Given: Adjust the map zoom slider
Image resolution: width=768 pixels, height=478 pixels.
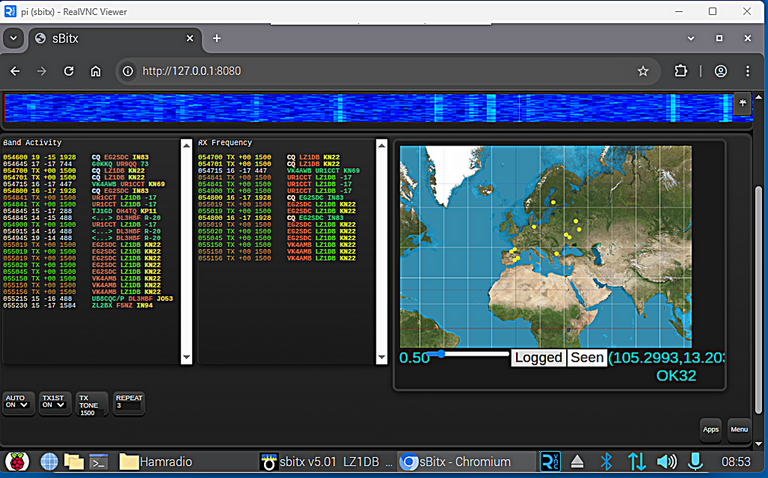Looking at the screenshot, I should pos(443,354).
